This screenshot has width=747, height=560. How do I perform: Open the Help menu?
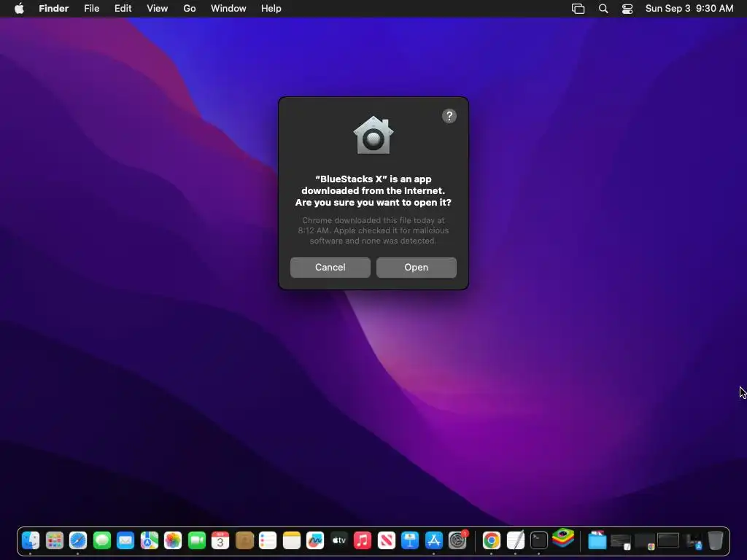click(271, 9)
